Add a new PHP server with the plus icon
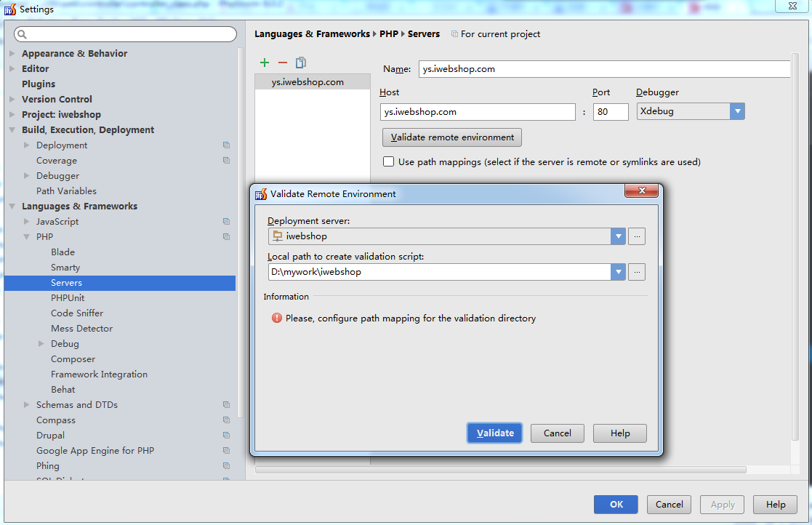 point(264,63)
